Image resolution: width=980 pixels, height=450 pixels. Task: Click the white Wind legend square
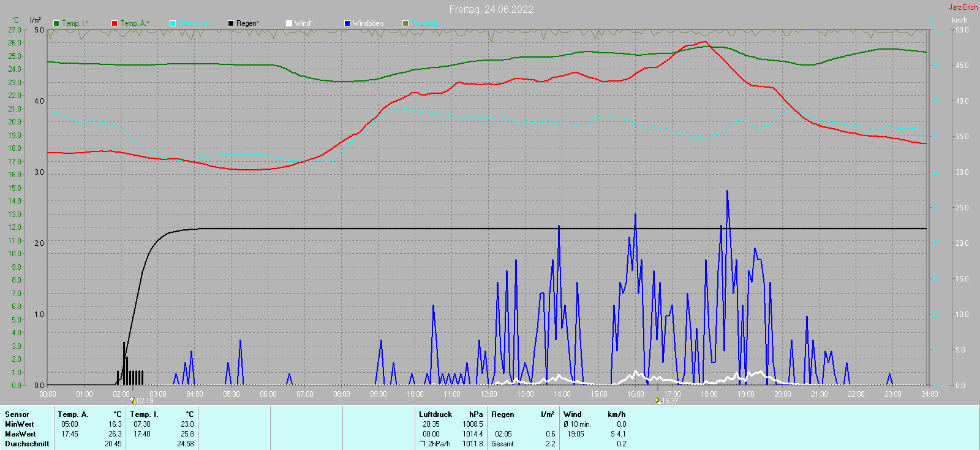pos(289,23)
